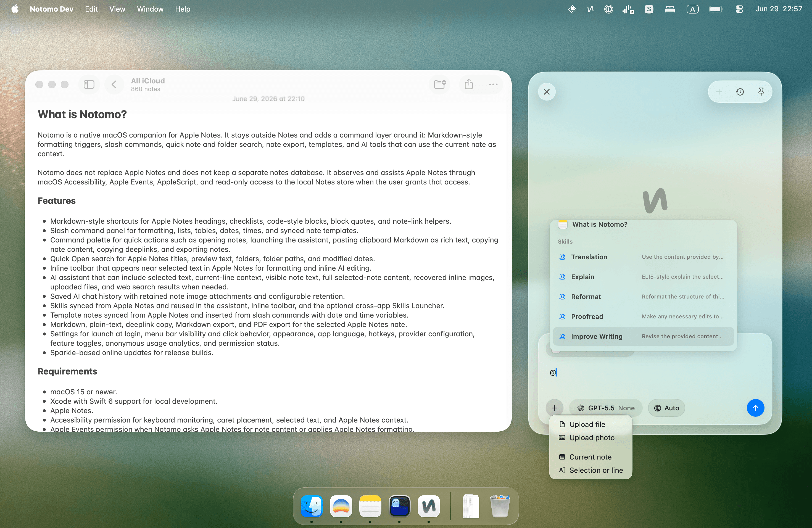Screen dimensions: 812x528
Task: Choose the Reformat skill
Action: pyautogui.click(x=643, y=296)
